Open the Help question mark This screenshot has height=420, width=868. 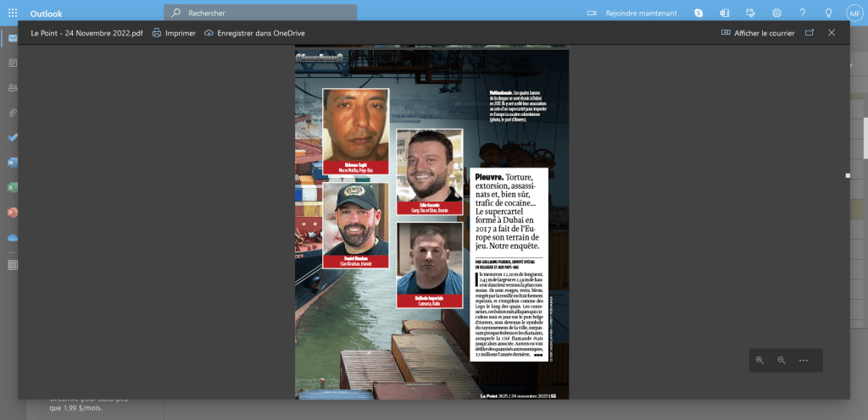click(x=802, y=14)
